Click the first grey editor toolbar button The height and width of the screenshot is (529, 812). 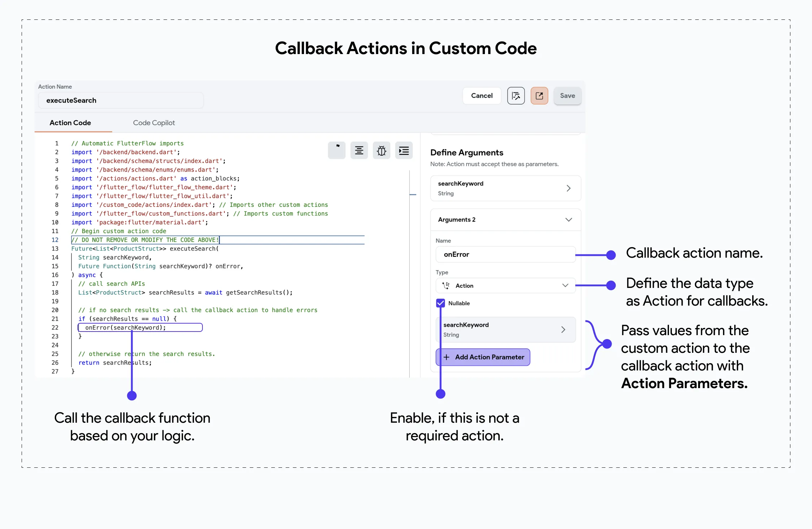point(336,150)
